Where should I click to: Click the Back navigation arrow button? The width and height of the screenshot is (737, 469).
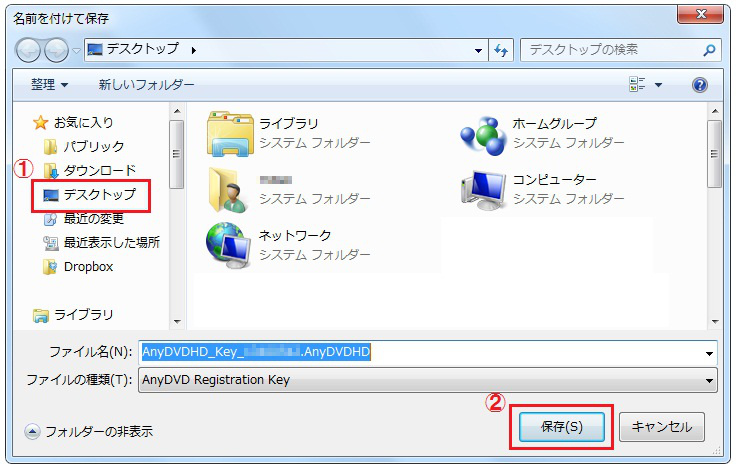28,50
